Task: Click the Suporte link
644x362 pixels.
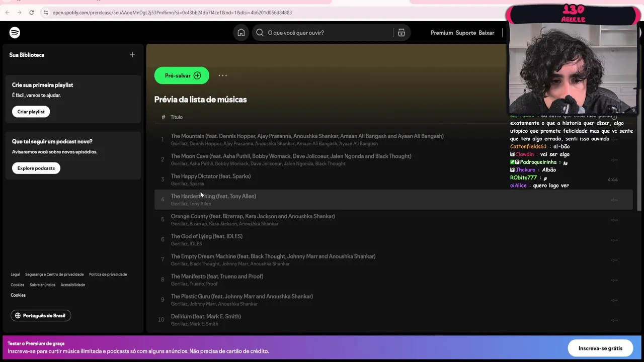Action: (466, 33)
